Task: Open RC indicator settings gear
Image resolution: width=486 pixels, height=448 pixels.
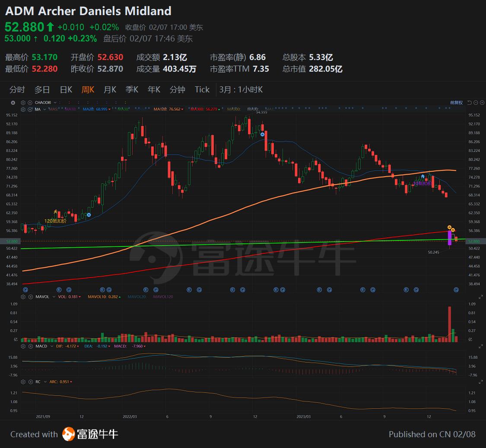Action: coord(23,382)
